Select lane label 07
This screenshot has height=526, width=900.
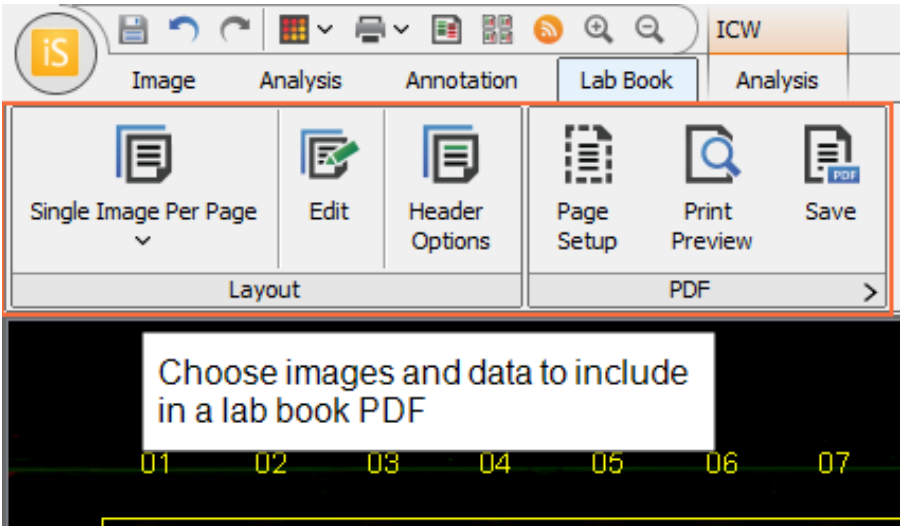833,463
